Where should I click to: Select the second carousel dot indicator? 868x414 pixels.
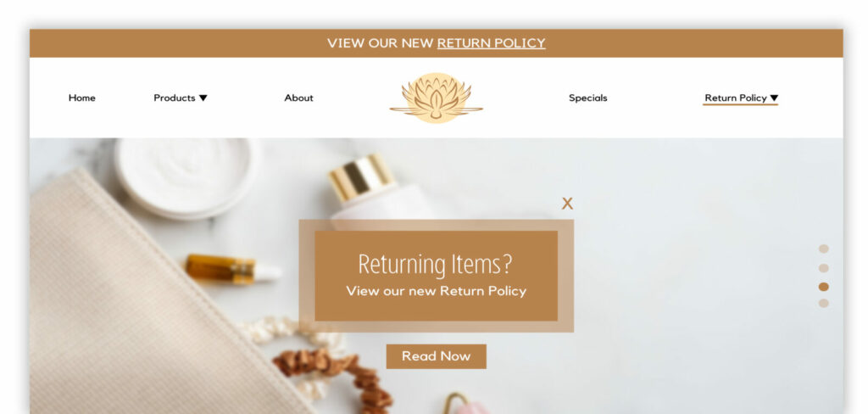pos(824,268)
